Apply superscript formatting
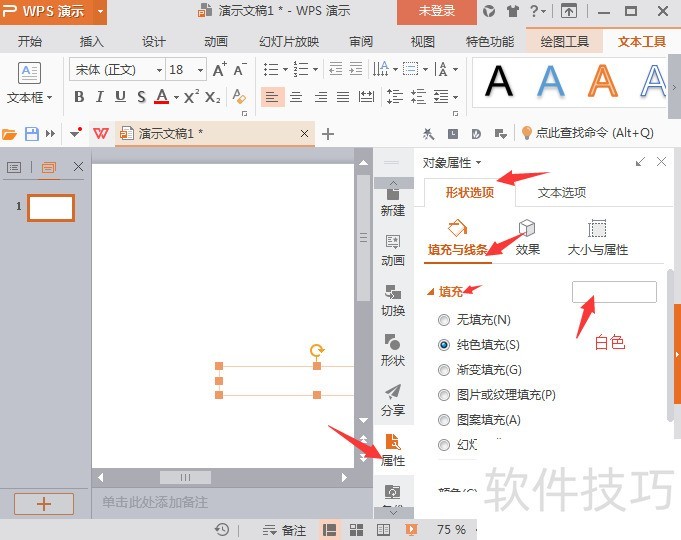Image resolution: width=681 pixels, height=540 pixels. point(191,96)
